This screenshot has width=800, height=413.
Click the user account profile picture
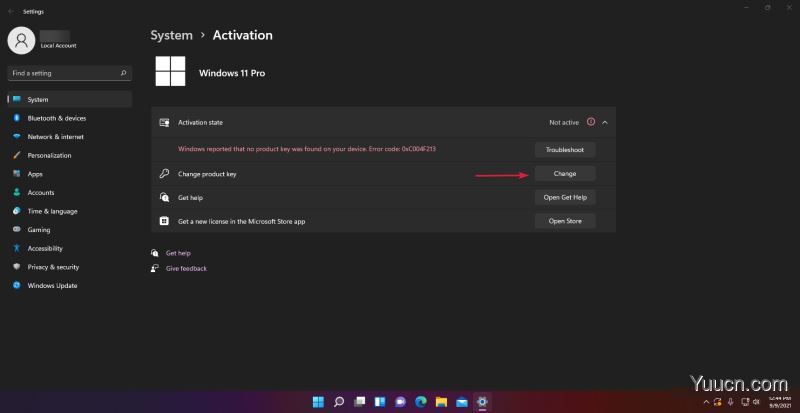tap(21, 39)
